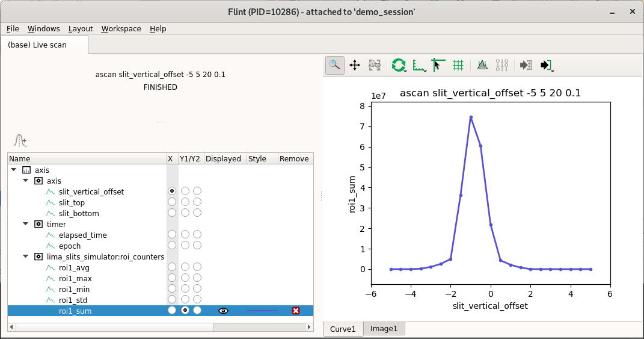Viewport: 644px width, 339px height.
Task: Select the roi1_std row
Action: pyautogui.click(x=161, y=300)
